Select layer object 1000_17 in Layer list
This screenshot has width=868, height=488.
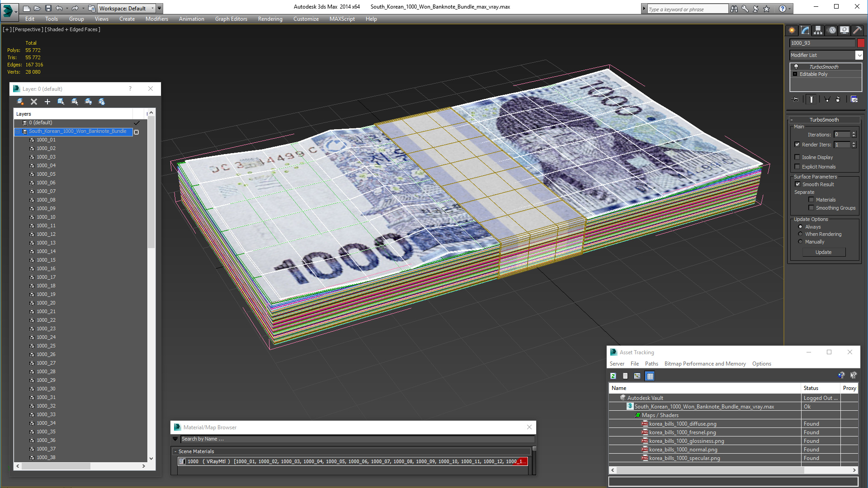click(46, 277)
